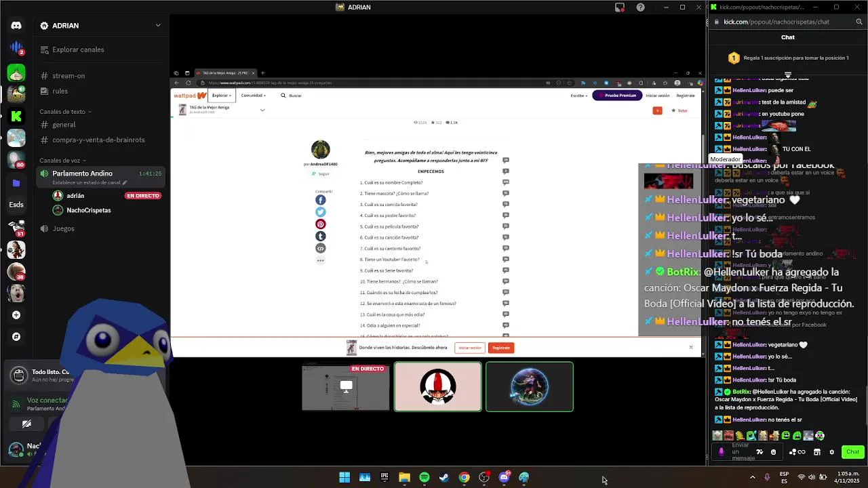
Task: Click the green Kick server icon
Action: [x=16, y=116]
